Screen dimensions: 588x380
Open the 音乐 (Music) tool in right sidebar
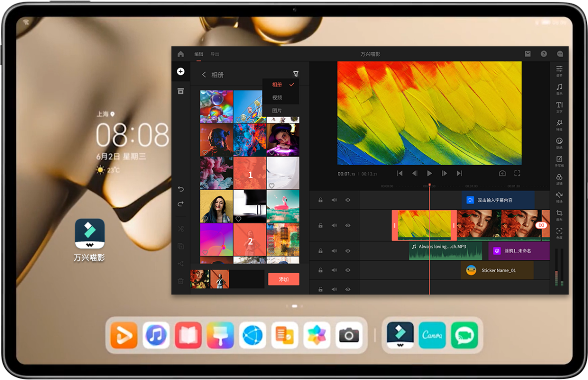click(559, 88)
